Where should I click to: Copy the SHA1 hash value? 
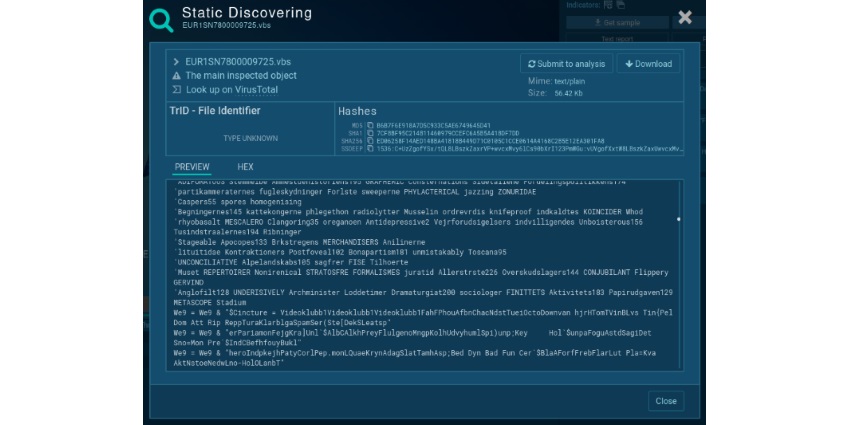pos(370,133)
